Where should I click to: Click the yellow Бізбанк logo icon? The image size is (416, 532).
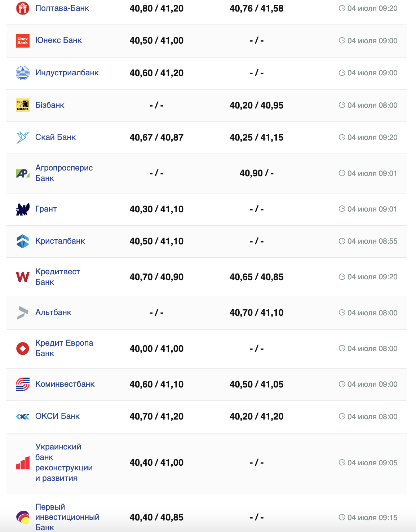pos(23,105)
